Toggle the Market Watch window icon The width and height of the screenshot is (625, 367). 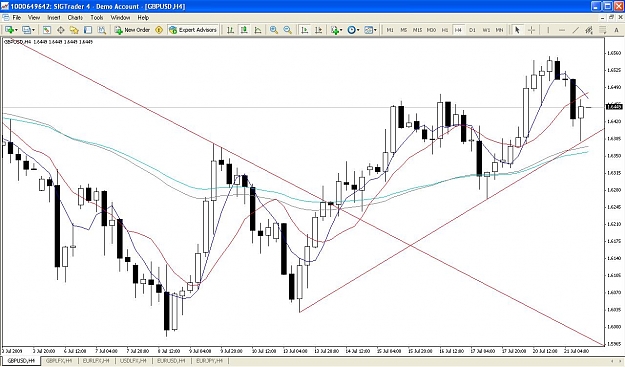(x=47, y=30)
